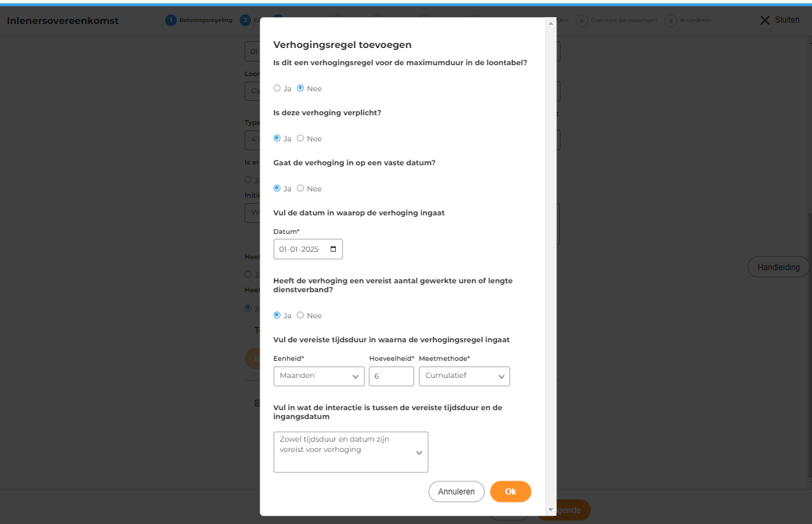This screenshot has width=812, height=524.
Task: Confirm the dialog with the Ok button
Action: coord(510,492)
